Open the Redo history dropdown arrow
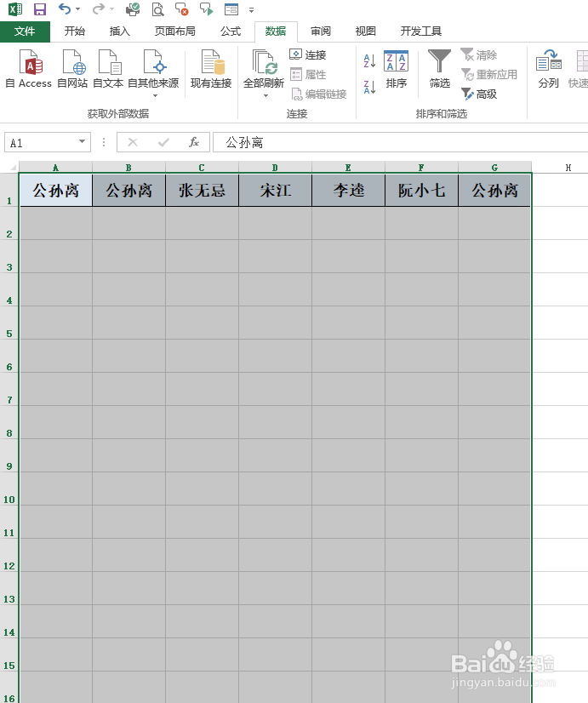Screen dimensions: 588x703 [112, 9]
